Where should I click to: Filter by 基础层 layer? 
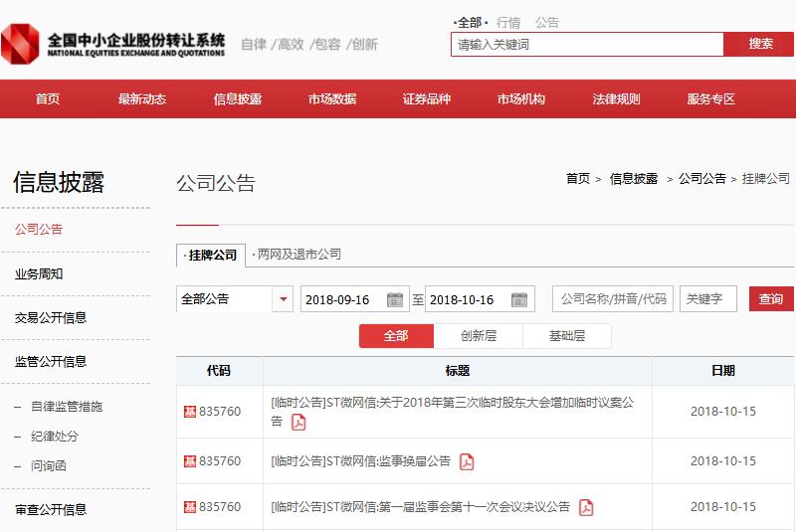(566, 336)
